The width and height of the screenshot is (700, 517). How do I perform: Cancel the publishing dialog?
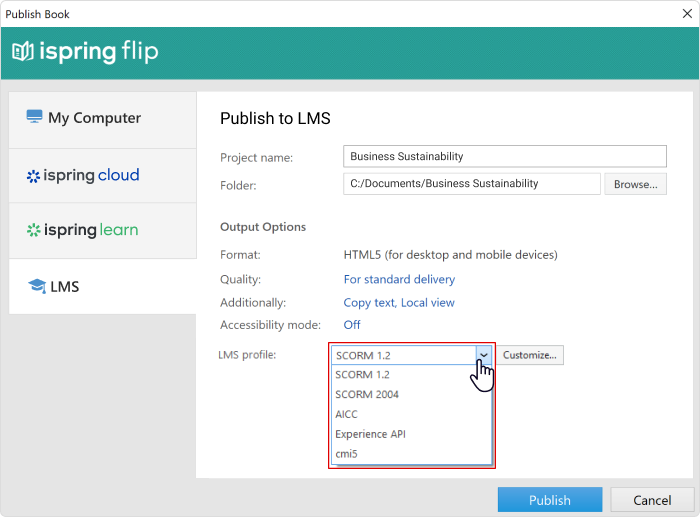point(652,500)
